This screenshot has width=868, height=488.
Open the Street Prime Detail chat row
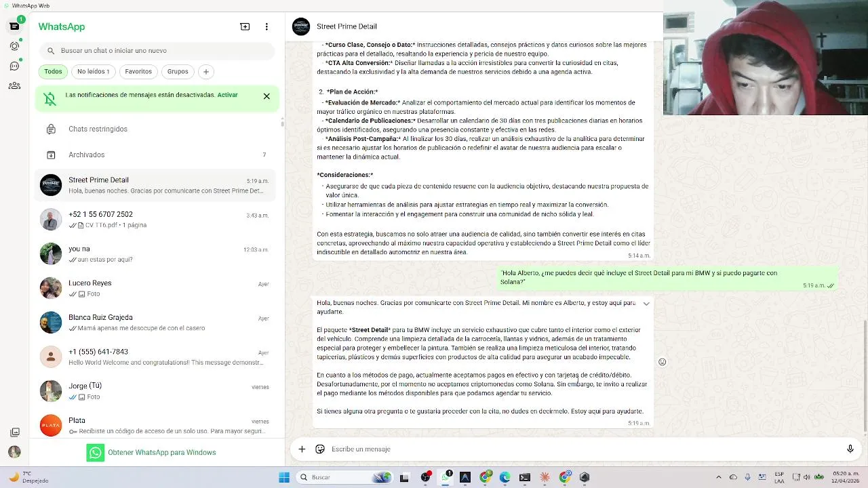point(157,185)
